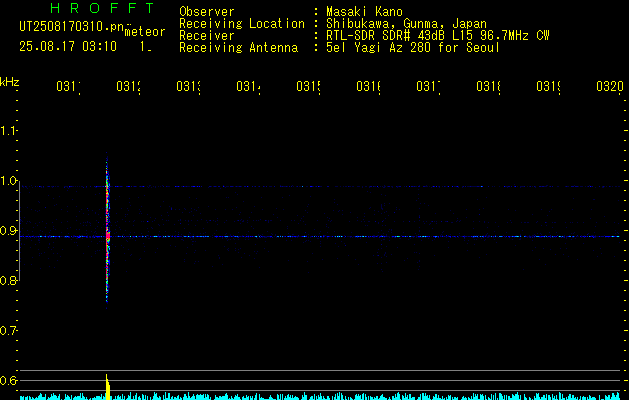Click the 0318 time marker

point(489,86)
